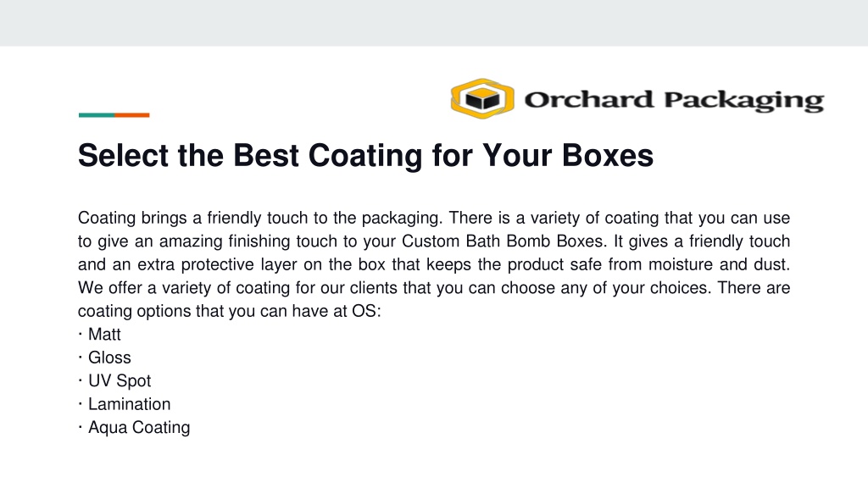Click the line beginning 'We offer a variety'
868x488 pixels.
pos(434,288)
